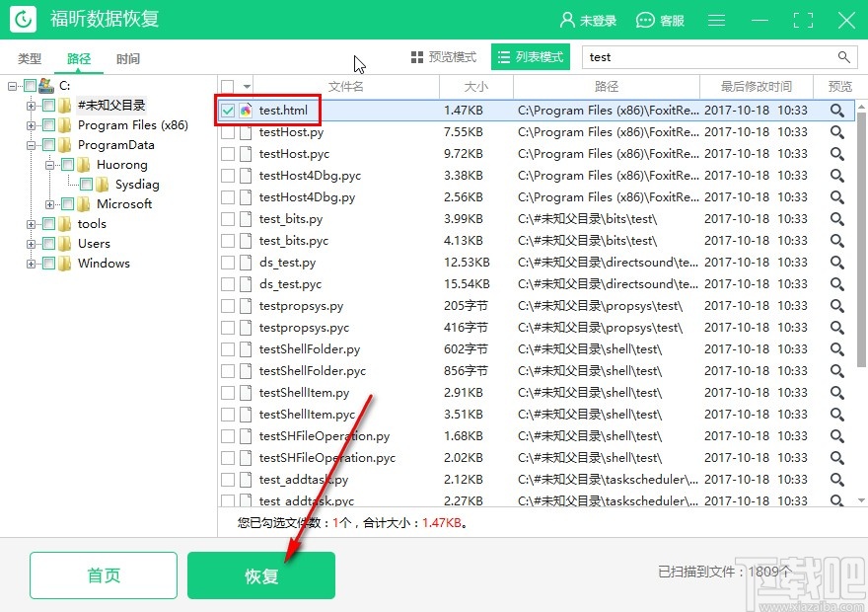This screenshot has width=868, height=612.
Task: Check the C: drive checkbox in tree
Action: (30, 85)
